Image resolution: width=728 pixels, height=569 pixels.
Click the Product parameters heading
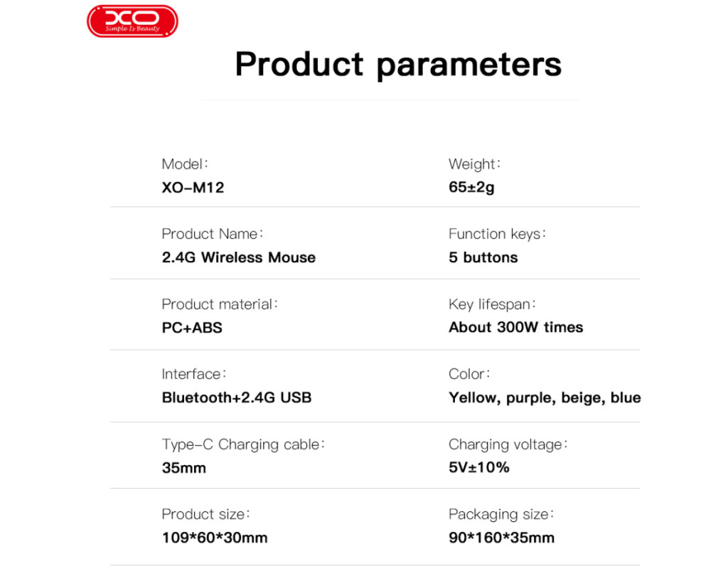(398, 64)
